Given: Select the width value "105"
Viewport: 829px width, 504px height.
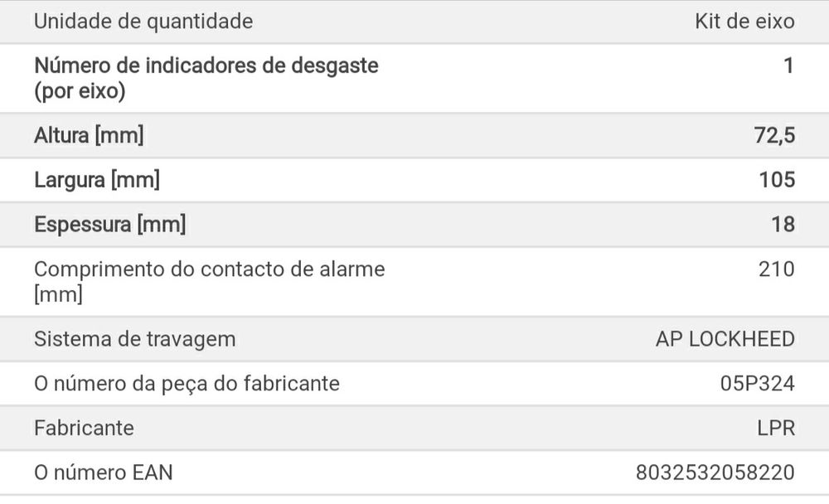Looking at the screenshot, I should click(x=777, y=180).
